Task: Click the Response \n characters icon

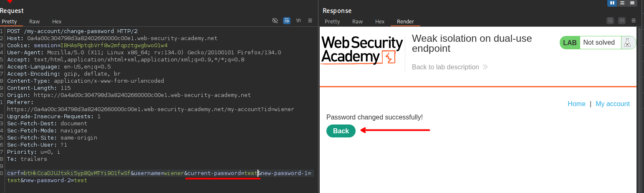Action: (622, 20)
